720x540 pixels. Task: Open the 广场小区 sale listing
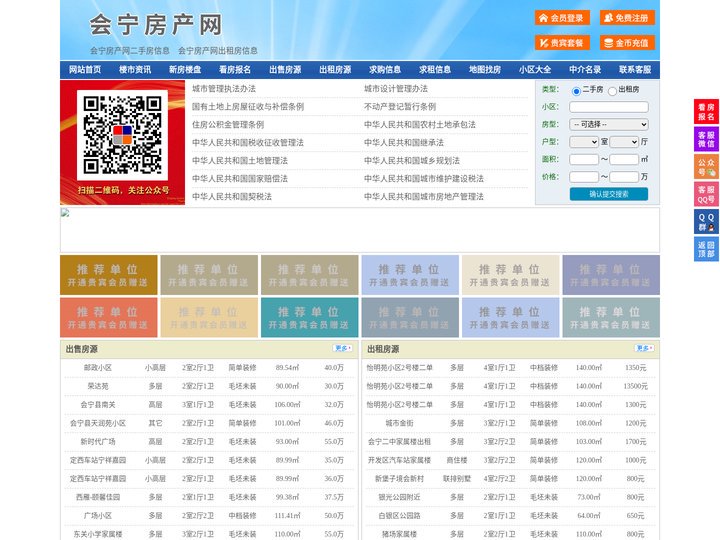coord(98,516)
